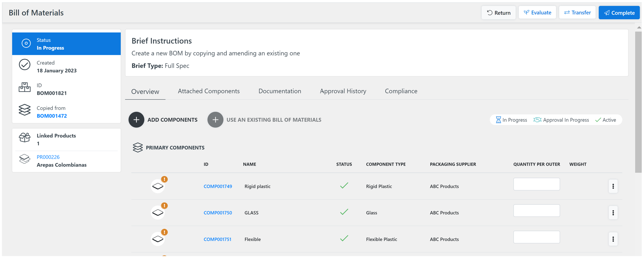Screen dimensions: 644x258
Task: Click the scrollbar up arrow
Action: [639, 28]
